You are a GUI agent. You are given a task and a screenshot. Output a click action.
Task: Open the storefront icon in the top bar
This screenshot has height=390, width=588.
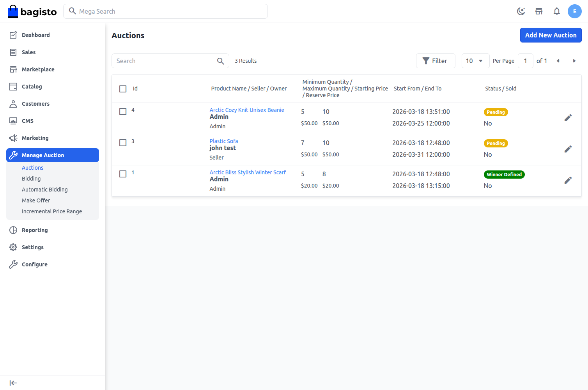(538, 11)
